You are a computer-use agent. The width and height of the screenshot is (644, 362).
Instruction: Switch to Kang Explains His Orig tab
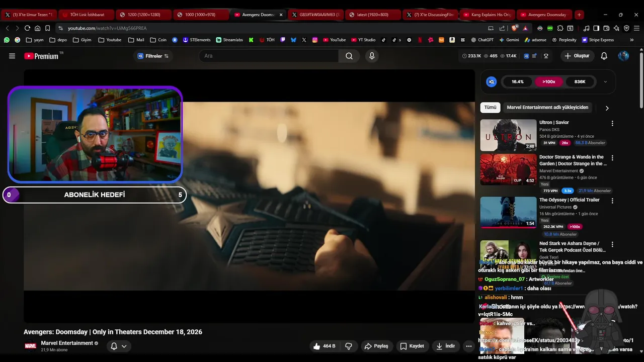pyautogui.click(x=487, y=15)
